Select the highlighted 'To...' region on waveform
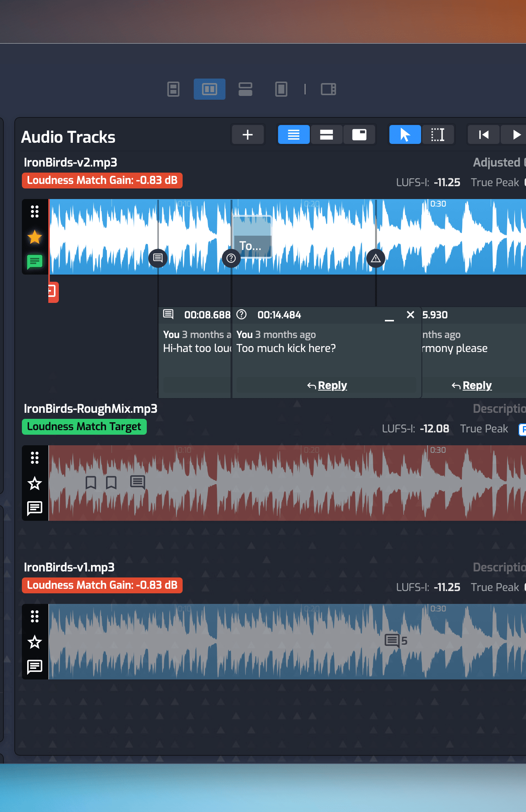Image resolution: width=526 pixels, height=812 pixels. tap(252, 237)
